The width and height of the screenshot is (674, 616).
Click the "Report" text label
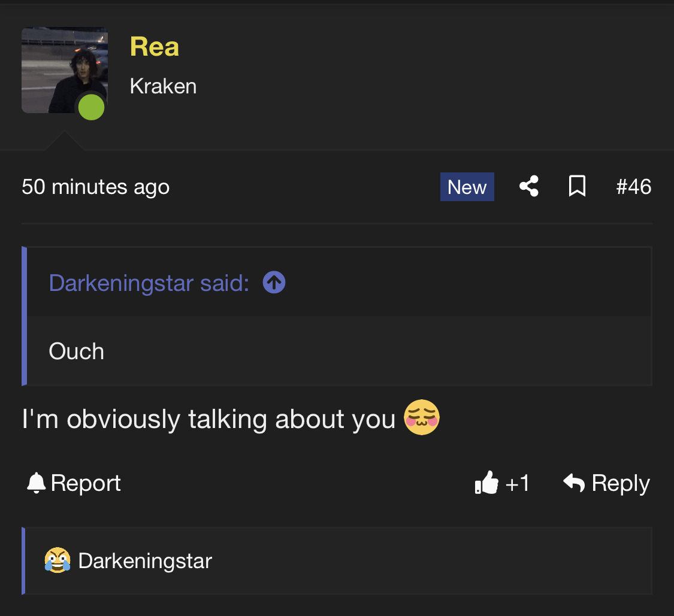tap(86, 483)
